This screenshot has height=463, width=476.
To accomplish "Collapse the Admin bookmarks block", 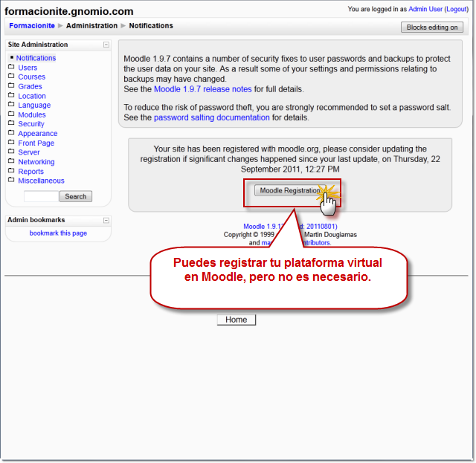I will point(106,220).
